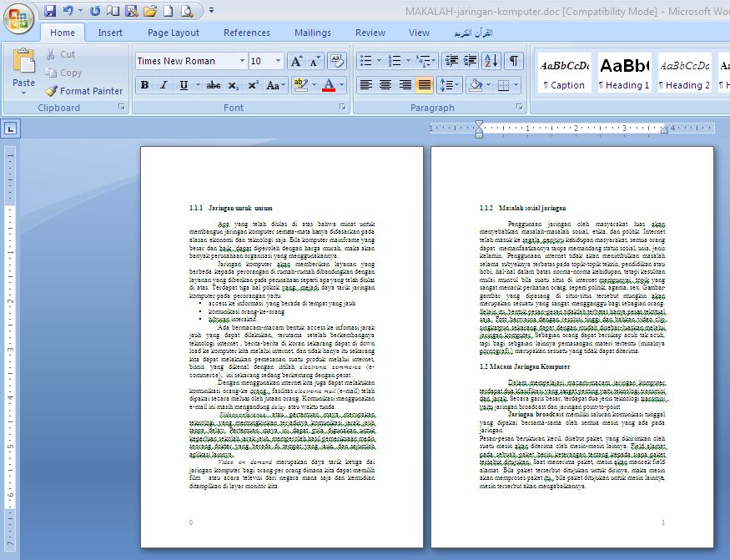Screen dimensions: 730x560
Task: Click the Increase Indent icon
Action: pyautogui.click(x=470, y=61)
